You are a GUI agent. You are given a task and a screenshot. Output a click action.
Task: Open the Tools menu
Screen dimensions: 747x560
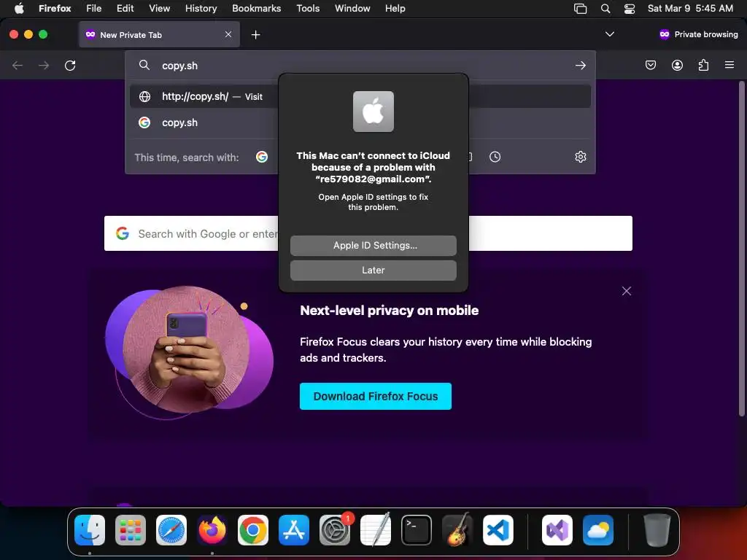pos(308,8)
